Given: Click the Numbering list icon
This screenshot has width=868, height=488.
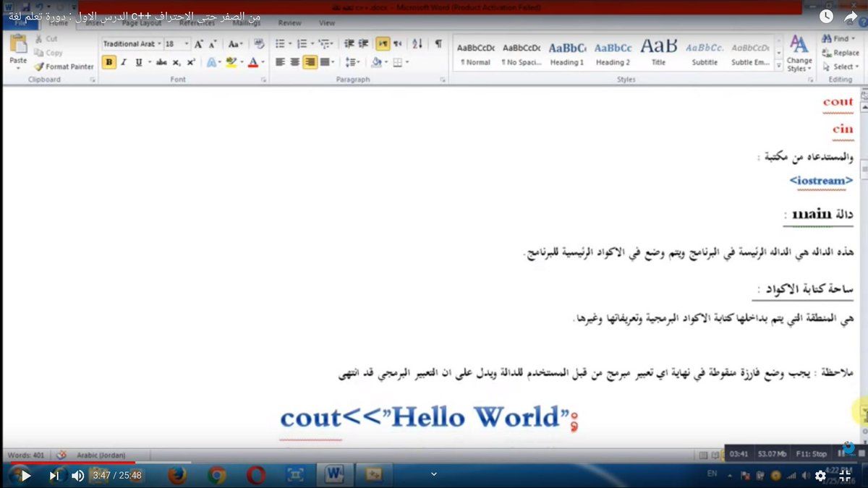Looking at the screenshot, I should pyautogui.click(x=302, y=44).
